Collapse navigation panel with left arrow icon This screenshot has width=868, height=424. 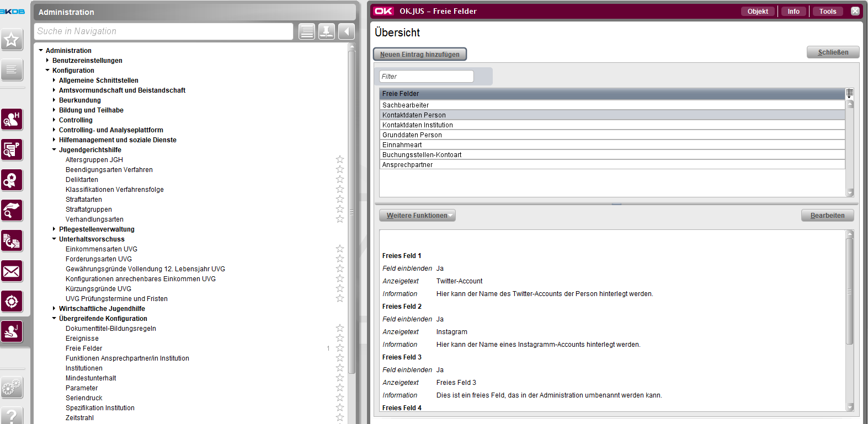click(347, 31)
